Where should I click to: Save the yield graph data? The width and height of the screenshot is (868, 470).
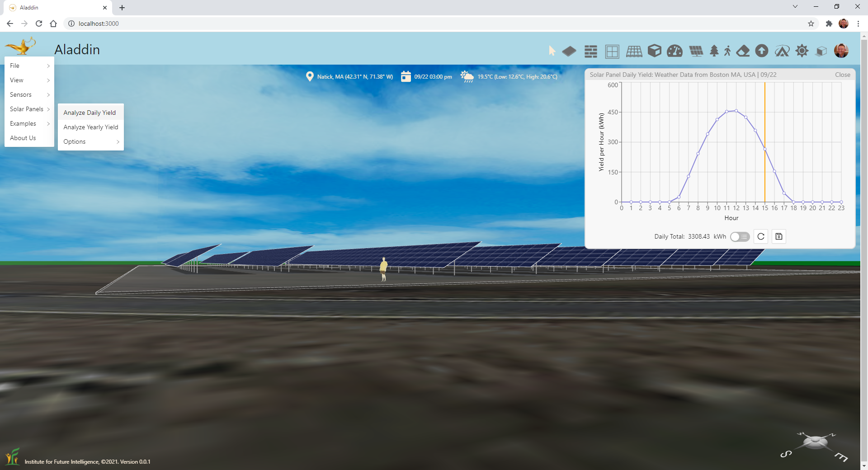(x=779, y=237)
